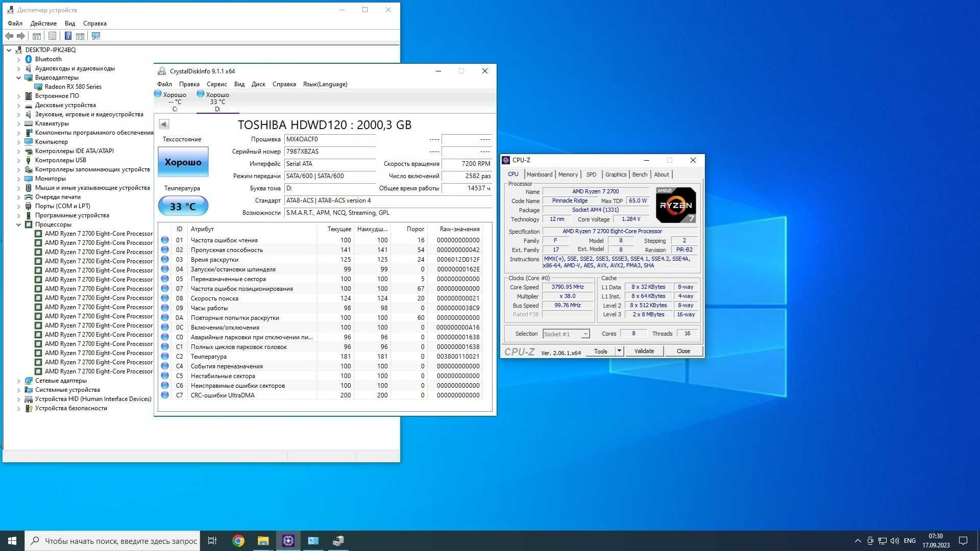The width and height of the screenshot is (980, 551).
Task: Open the Действие menu in Device Manager
Action: tap(43, 23)
